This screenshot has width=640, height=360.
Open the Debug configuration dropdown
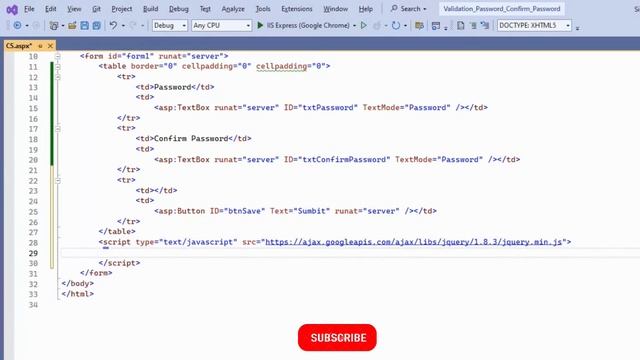click(169, 25)
